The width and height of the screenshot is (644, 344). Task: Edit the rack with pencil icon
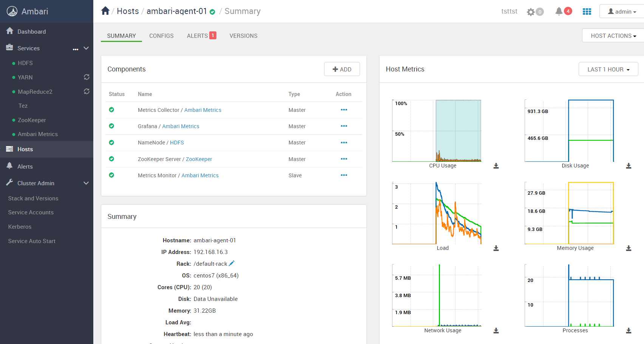pos(232,263)
